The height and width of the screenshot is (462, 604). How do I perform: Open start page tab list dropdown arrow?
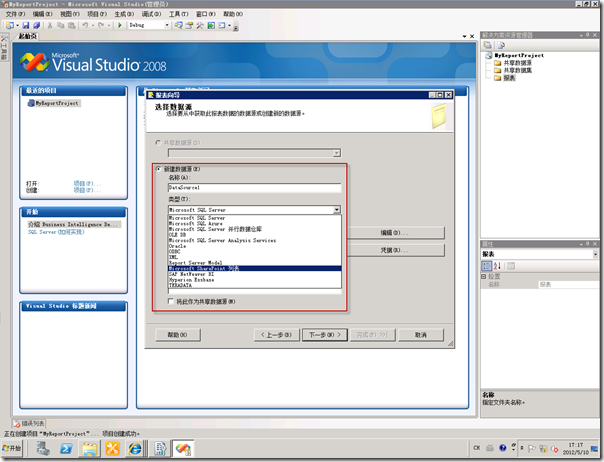click(465, 36)
